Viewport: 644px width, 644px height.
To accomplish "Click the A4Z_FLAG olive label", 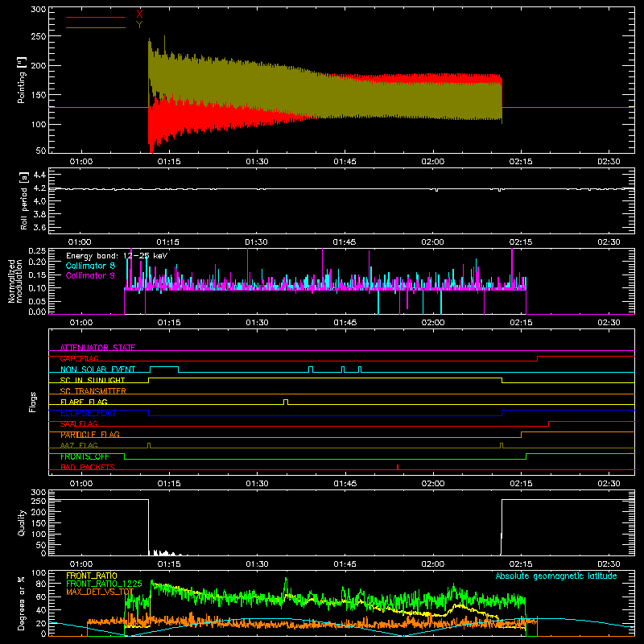I will click(79, 445).
